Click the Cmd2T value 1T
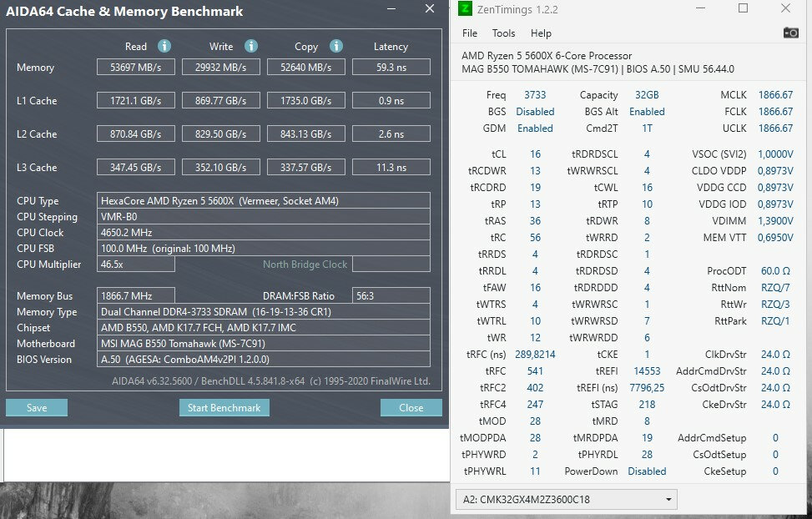This screenshot has height=519, width=812. (647, 128)
